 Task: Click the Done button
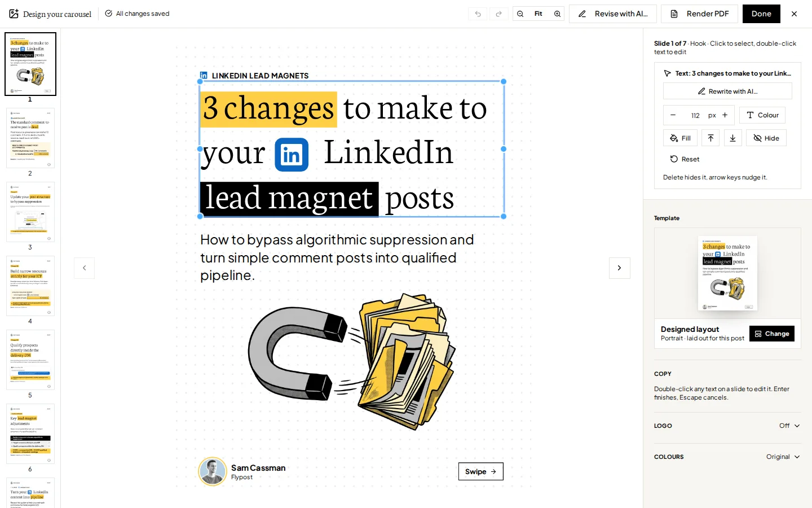tap(761, 14)
